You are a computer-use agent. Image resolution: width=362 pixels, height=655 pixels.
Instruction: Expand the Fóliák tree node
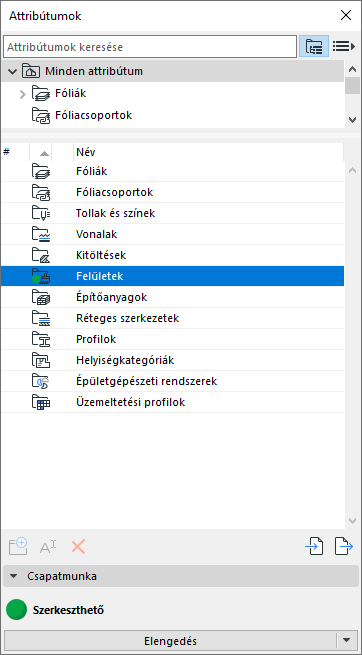click(23, 94)
